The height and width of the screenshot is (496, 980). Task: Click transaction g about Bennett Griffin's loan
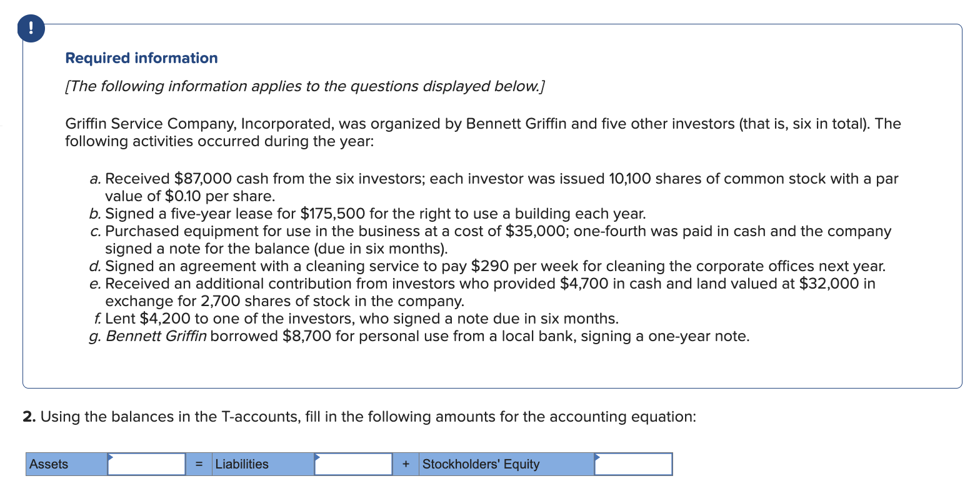(419, 336)
